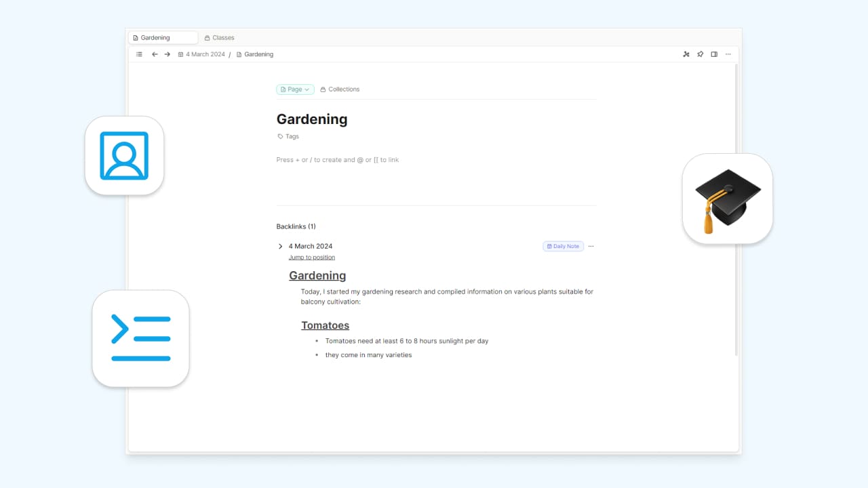Open 4 March 2024 in the breadcrumb

click(205, 54)
